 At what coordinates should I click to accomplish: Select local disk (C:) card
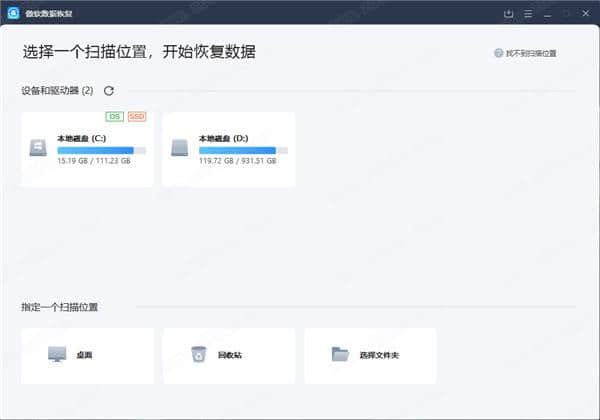coord(87,150)
